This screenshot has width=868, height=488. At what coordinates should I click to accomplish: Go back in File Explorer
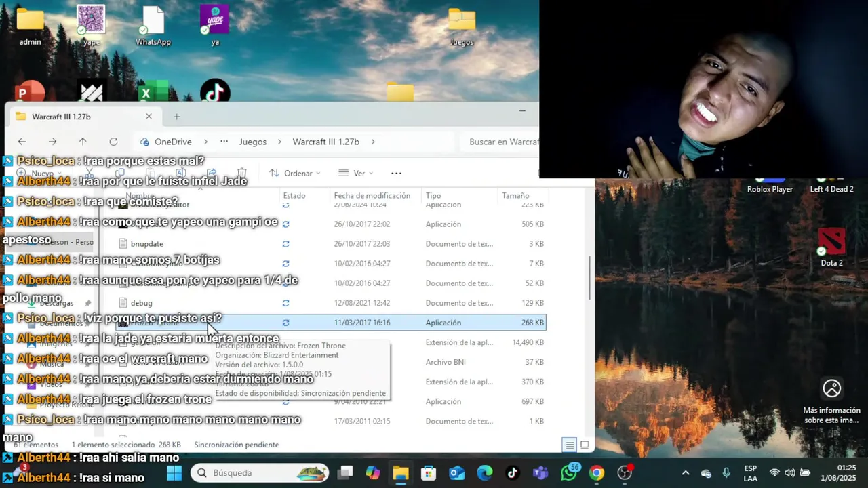tap(22, 142)
